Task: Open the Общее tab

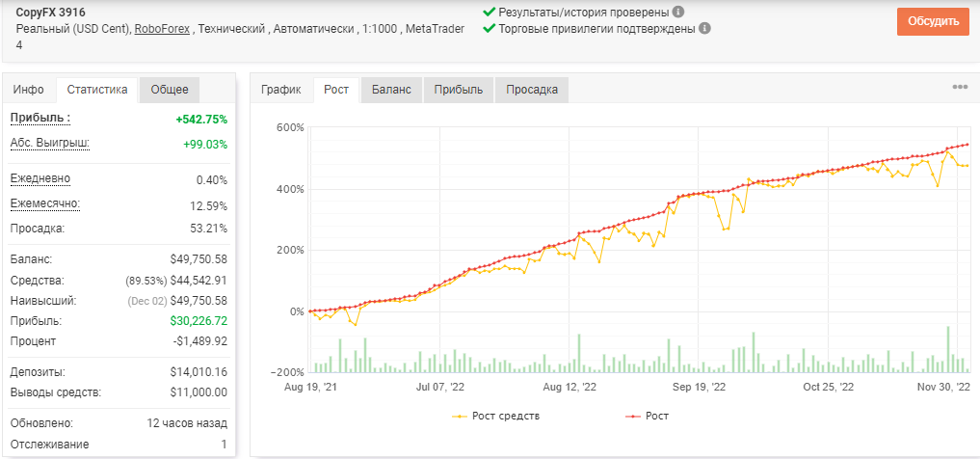Action: click(x=170, y=90)
